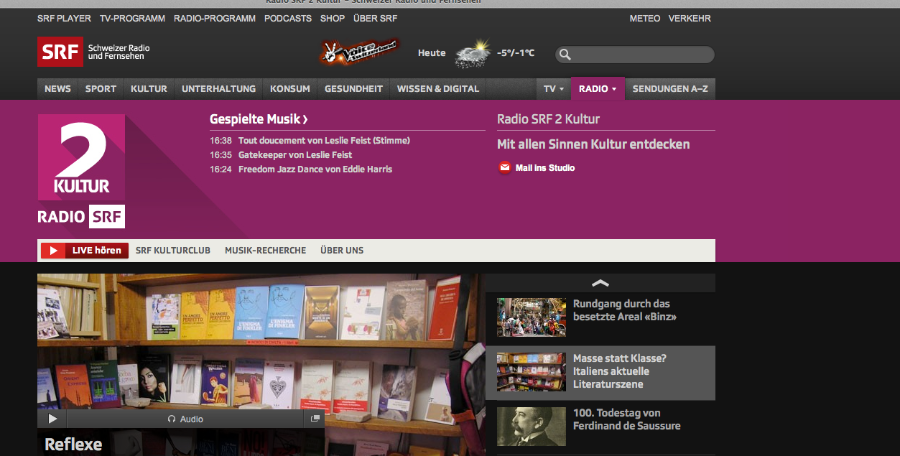Click the headphone Audio label
900x456 pixels.
pos(185,419)
